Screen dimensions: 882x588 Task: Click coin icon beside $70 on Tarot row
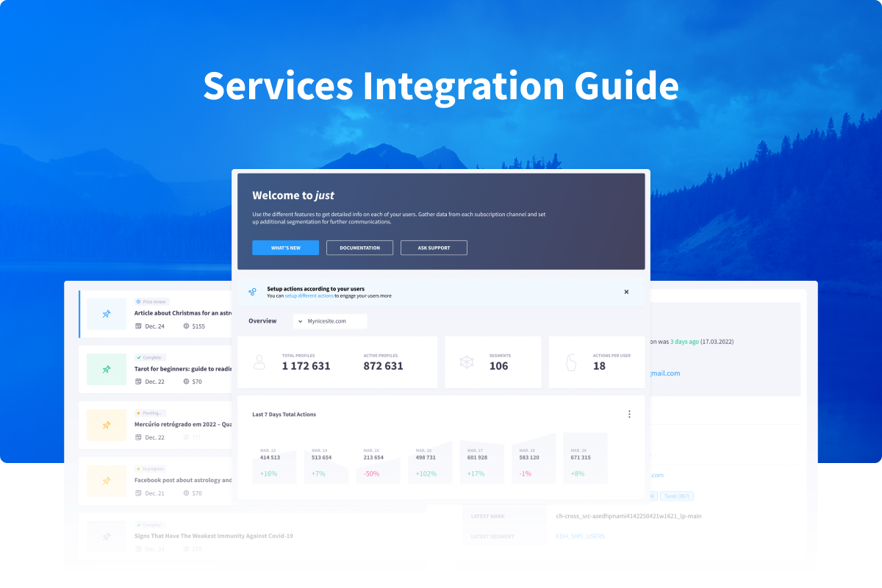point(186,381)
